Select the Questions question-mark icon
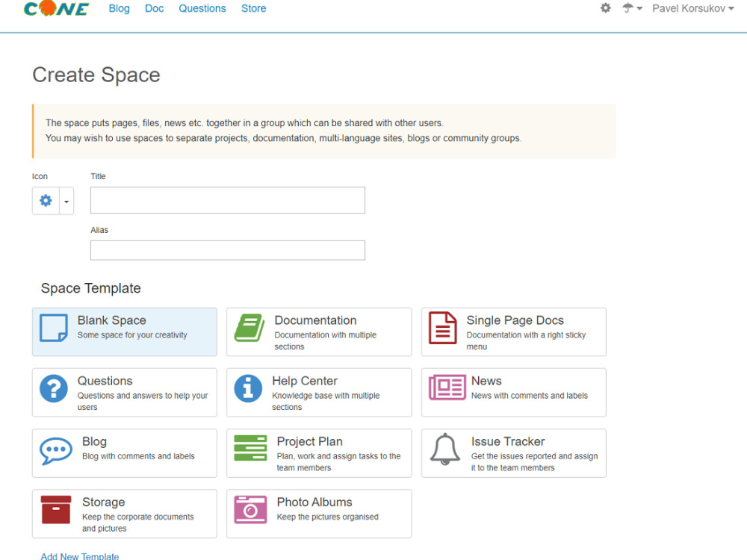The height and width of the screenshot is (560, 747). pyautogui.click(x=53, y=388)
